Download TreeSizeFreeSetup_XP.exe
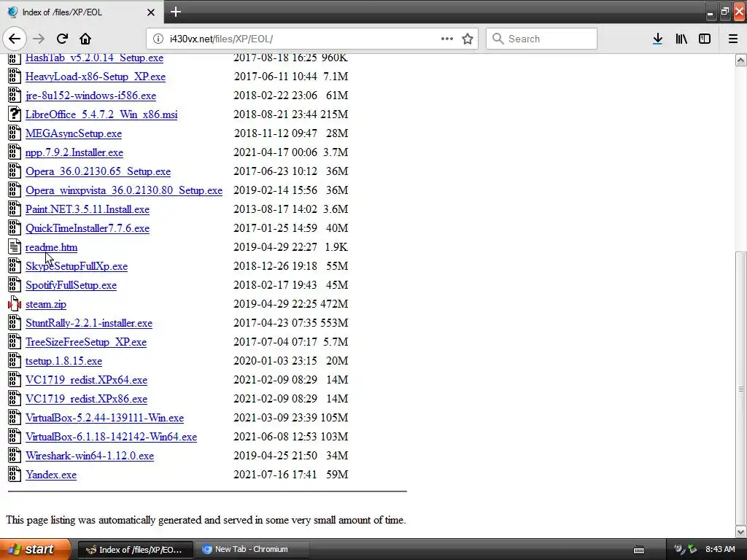 [86, 343]
